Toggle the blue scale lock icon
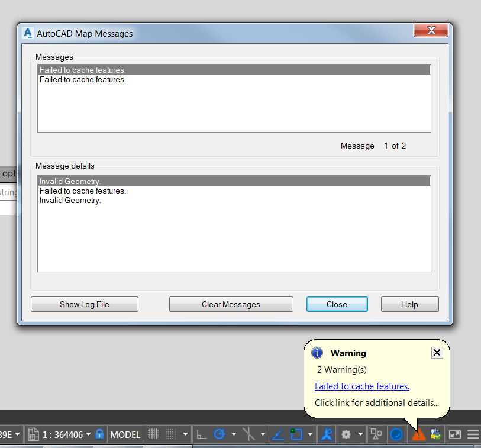 tap(99, 434)
